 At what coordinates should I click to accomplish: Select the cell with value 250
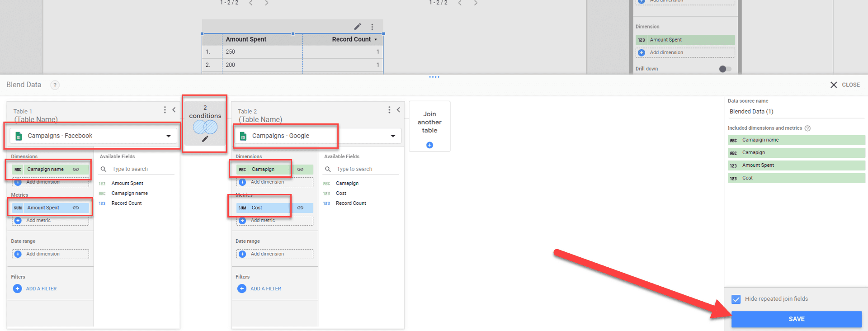pos(262,52)
